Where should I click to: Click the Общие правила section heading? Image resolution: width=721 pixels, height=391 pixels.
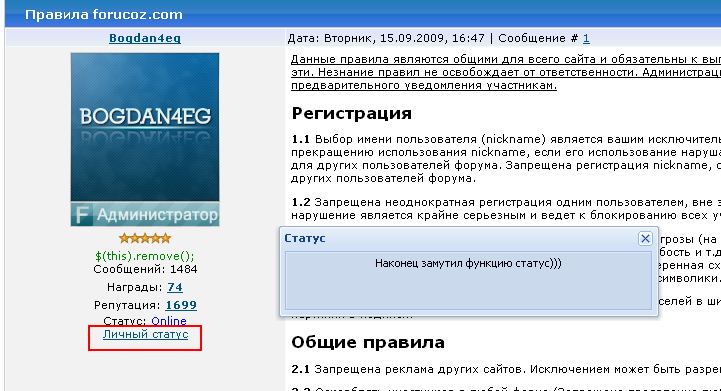pos(368,342)
